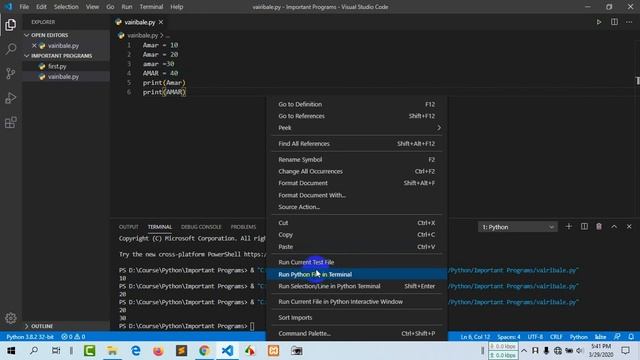
Task: Open the Help menu
Action: [x=177, y=7]
